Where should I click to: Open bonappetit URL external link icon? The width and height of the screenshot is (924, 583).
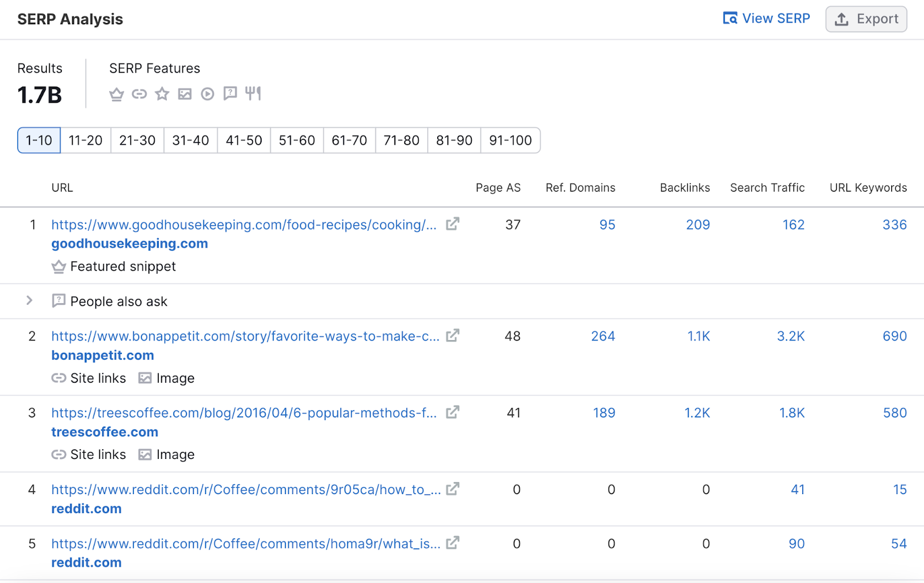(453, 335)
